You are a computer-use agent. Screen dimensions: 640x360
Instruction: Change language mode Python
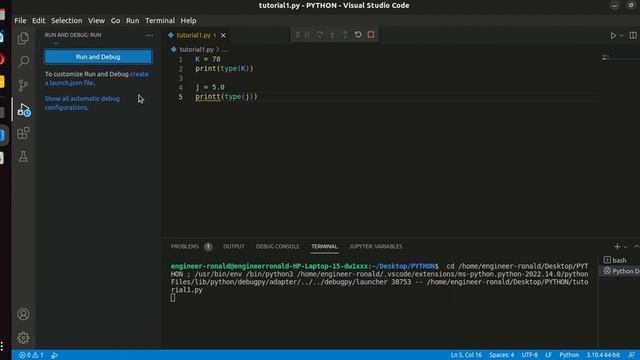click(x=569, y=355)
